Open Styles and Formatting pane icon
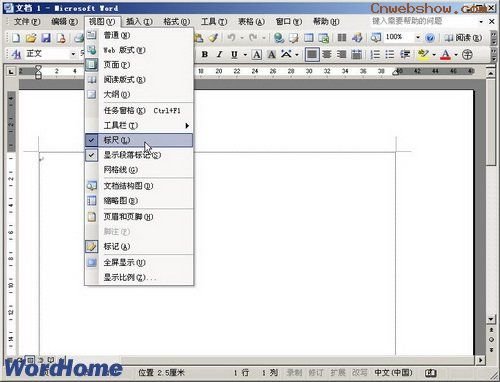This screenshot has height=382, width=500. click(16, 54)
